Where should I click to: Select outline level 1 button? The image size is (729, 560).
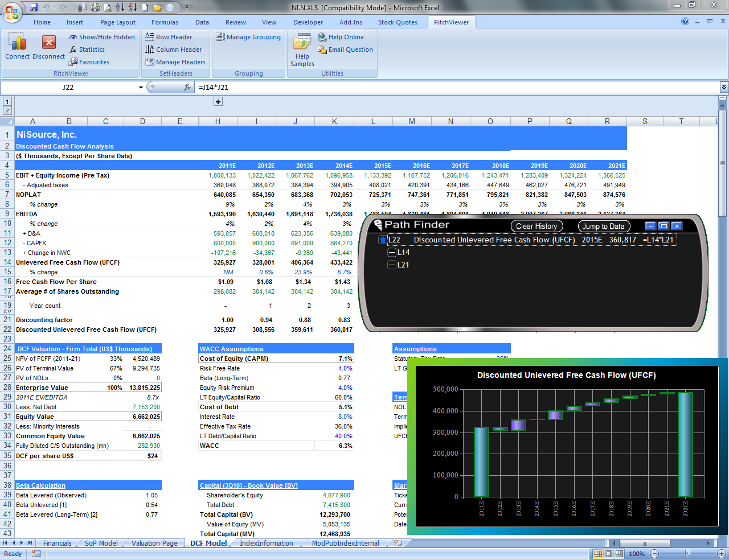[7, 101]
